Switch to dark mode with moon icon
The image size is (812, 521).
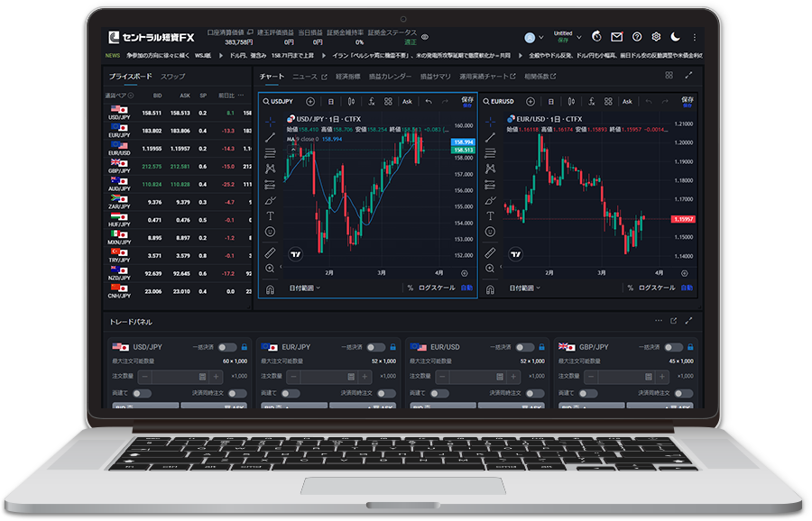[x=676, y=37]
